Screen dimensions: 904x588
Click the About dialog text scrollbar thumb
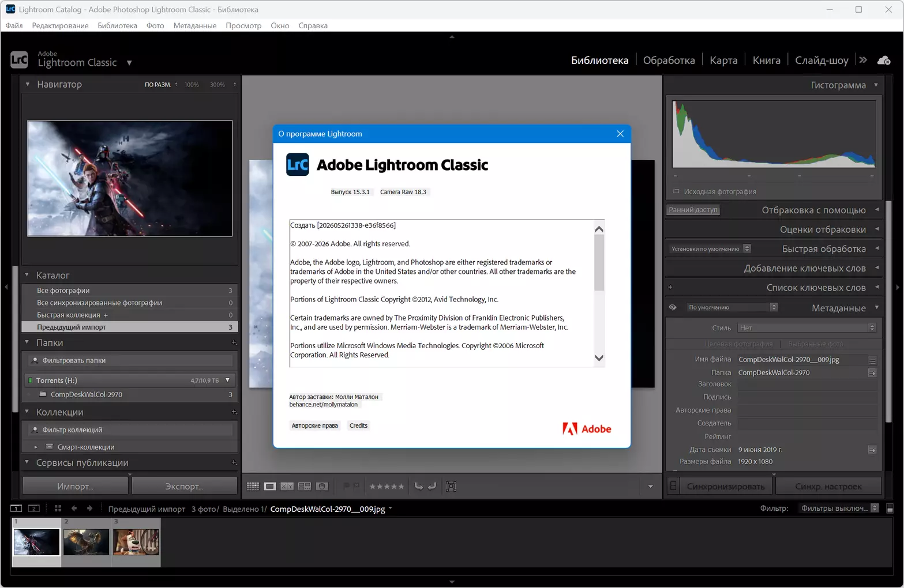599,262
